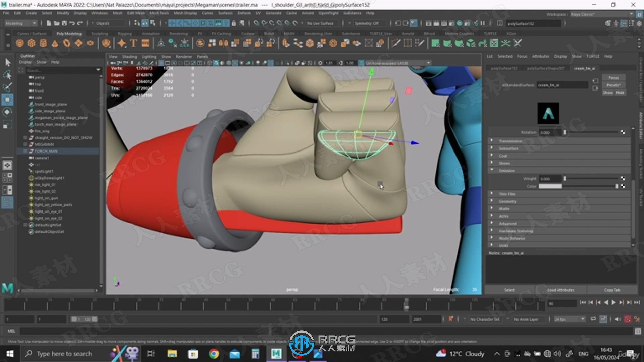Screen dimensions: 644x362
Task: Click the Open Scene folder icon
Action: (x=56, y=23)
